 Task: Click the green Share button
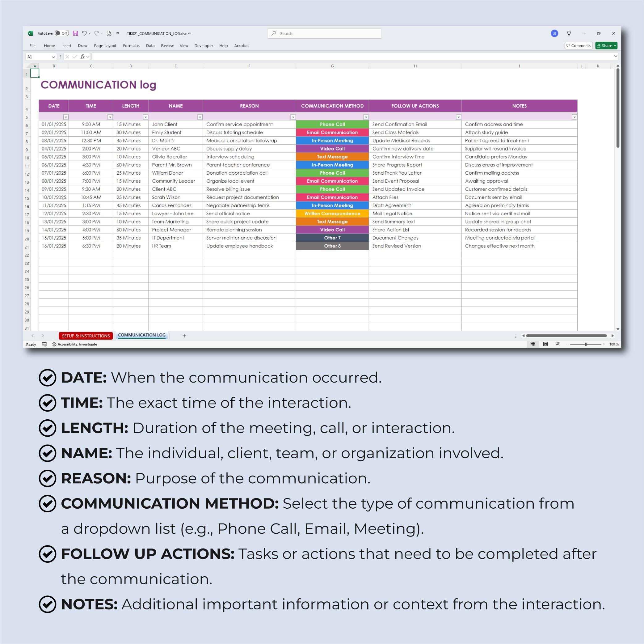(606, 46)
